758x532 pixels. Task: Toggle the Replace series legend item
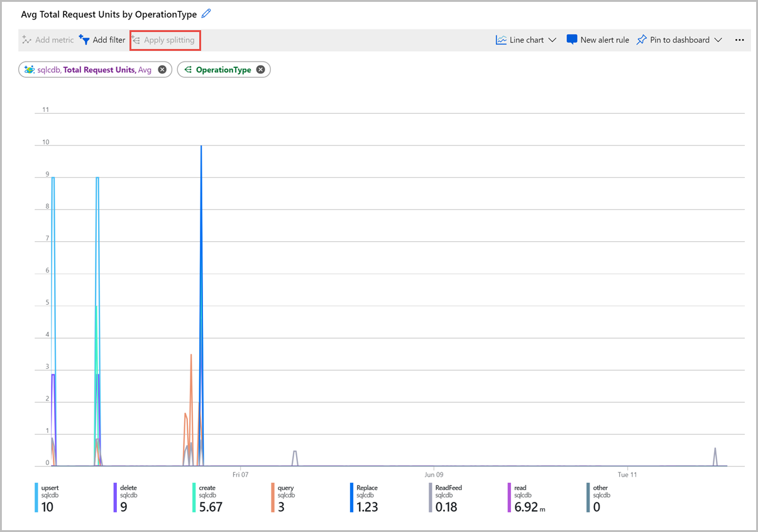[365, 497]
